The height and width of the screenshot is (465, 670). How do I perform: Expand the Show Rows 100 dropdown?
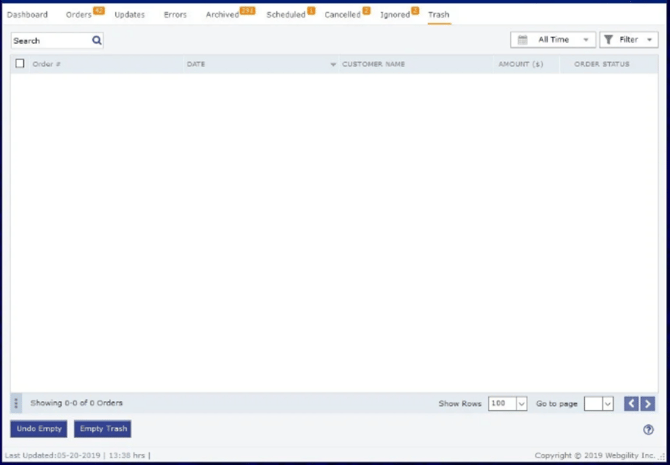pyautogui.click(x=521, y=403)
